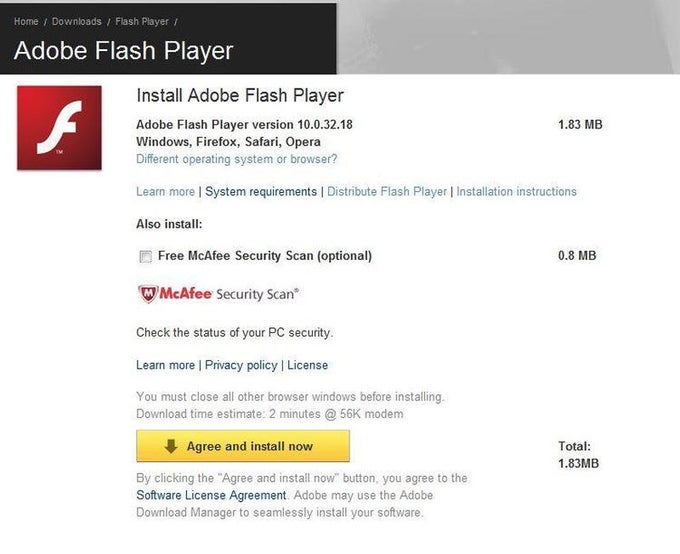View the System requirements link
The height and width of the screenshot is (554, 680).
[x=261, y=191]
